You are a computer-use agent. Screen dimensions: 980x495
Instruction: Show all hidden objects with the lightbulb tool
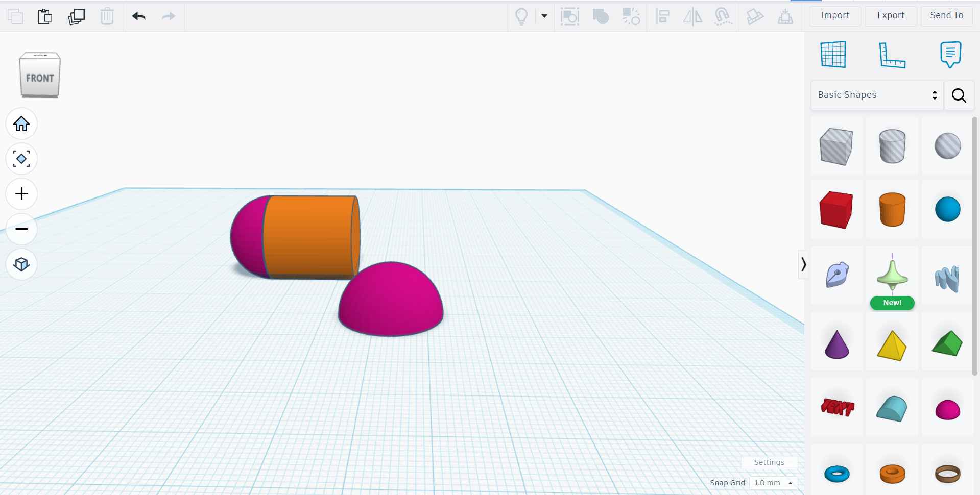click(x=521, y=16)
